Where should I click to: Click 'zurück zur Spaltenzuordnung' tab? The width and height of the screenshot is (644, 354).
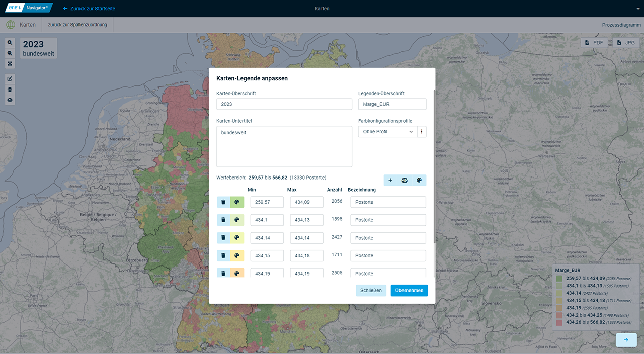tap(77, 25)
